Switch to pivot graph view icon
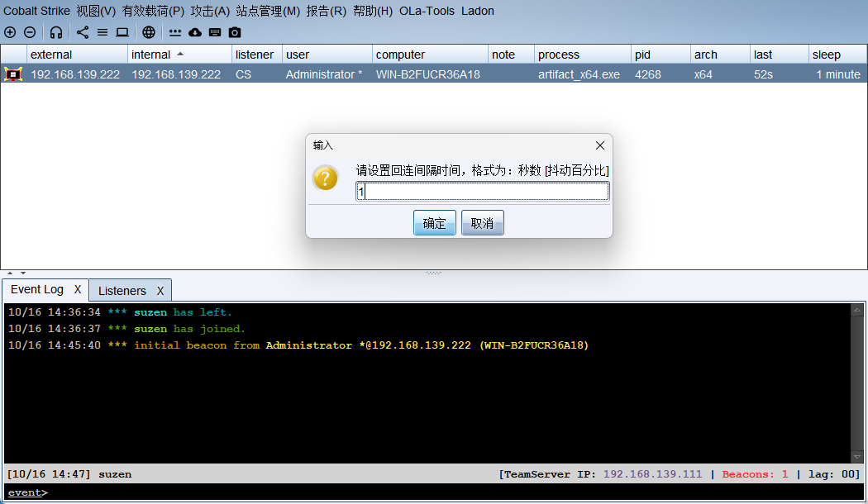The height and width of the screenshot is (504, 868). tap(83, 33)
